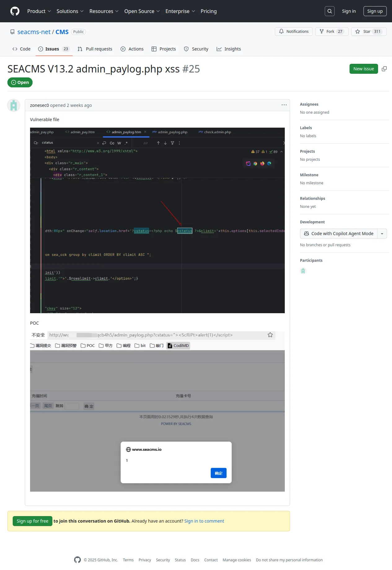
Task: Expand the Product menu
Action: [x=39, y=11]
